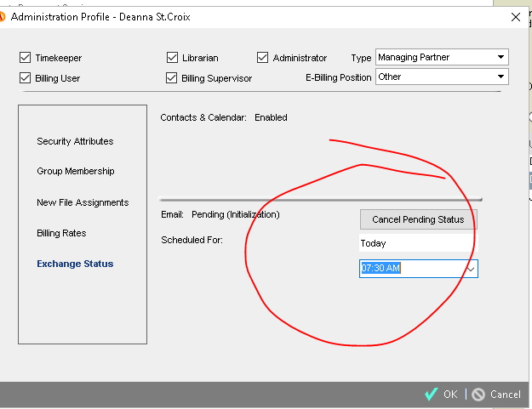Viewport: 532px width, 409px height.
Task: Open the Billing Rates section
Action: [x=61, y=233]
